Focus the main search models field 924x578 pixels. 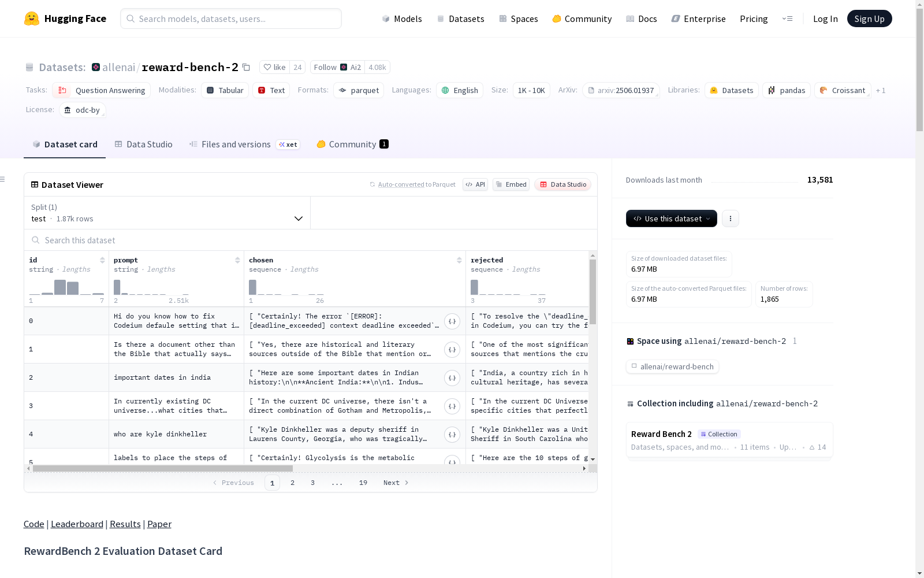click(x=231, y=18)
